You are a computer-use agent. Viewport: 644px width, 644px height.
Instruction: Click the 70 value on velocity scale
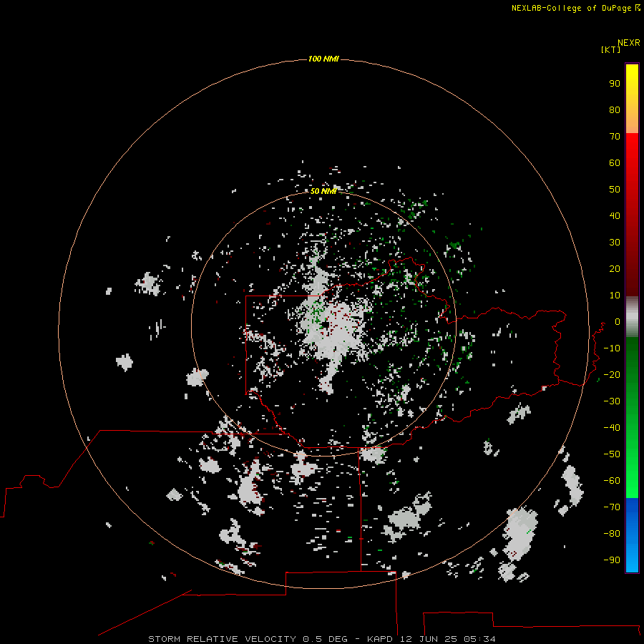point(615,137)
